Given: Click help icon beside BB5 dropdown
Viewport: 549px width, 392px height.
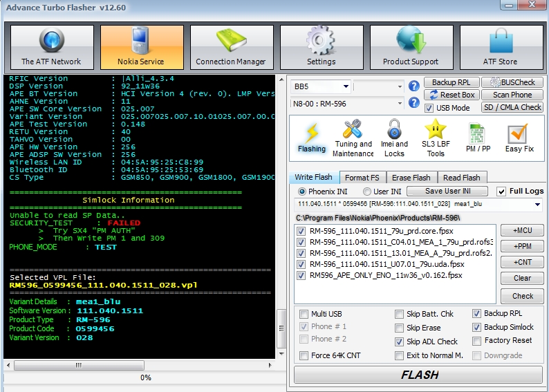Looking at the screenshot, I should pyautogui.click(x=414, y=86).
